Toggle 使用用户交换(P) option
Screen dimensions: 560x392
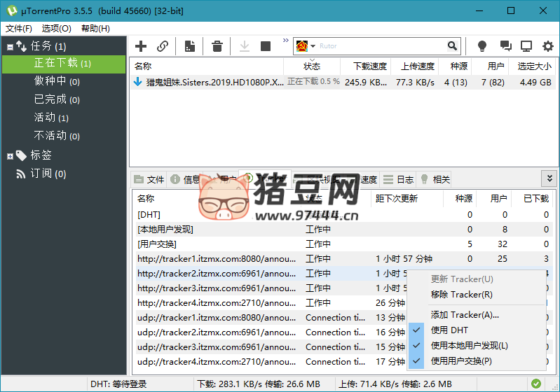(x=461, y=361)
